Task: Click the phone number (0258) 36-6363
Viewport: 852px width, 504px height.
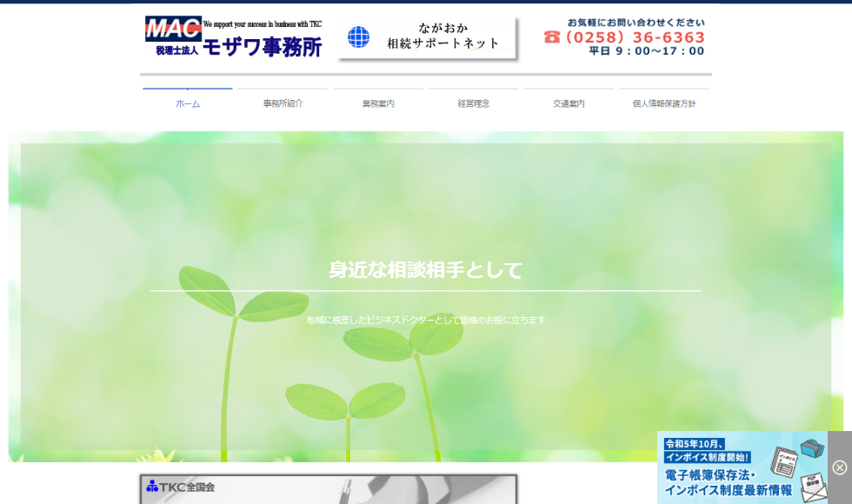Action: click(635, 37)
